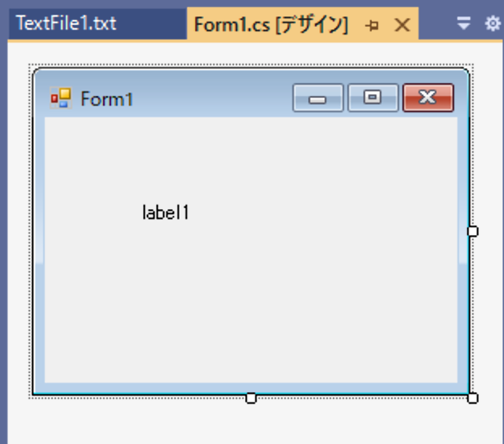
Task: Click the red close button on Form1
Action: pos(428,98)
